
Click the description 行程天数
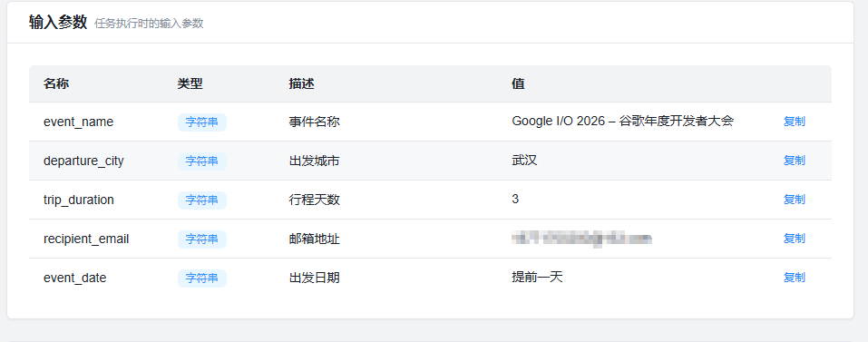314,200
